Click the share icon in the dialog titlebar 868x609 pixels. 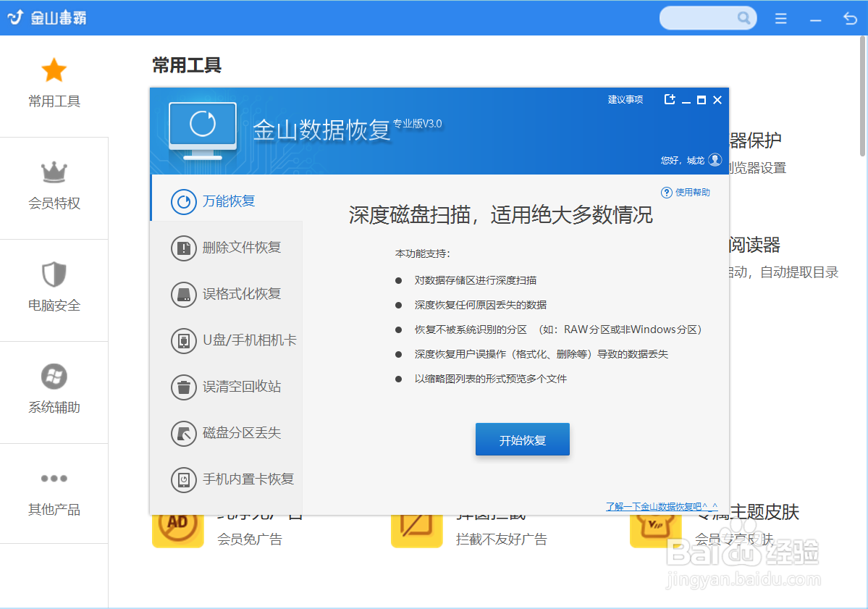click(x=669, y=99)
